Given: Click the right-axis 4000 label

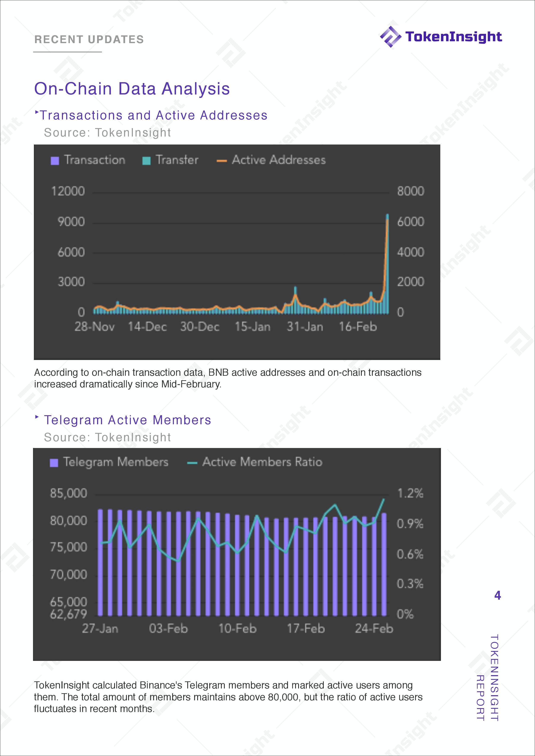Looking at the screenshot, I should 411,252.
